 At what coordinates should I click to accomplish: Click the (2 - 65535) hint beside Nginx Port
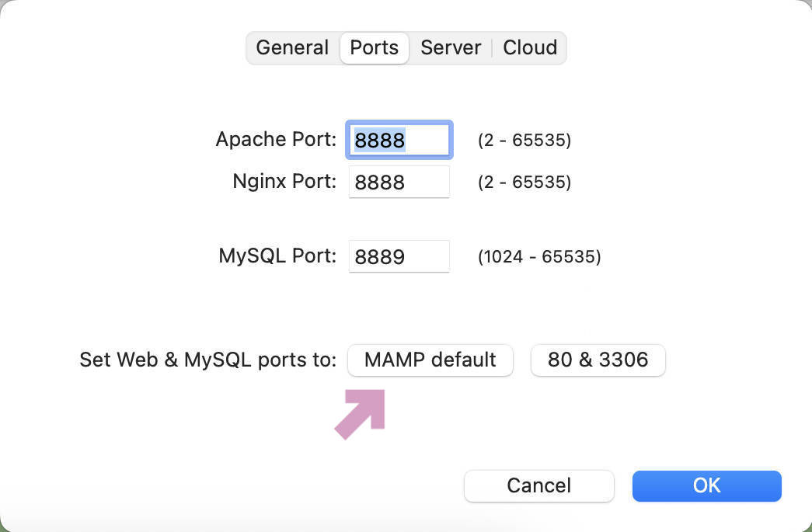[524, 182]
